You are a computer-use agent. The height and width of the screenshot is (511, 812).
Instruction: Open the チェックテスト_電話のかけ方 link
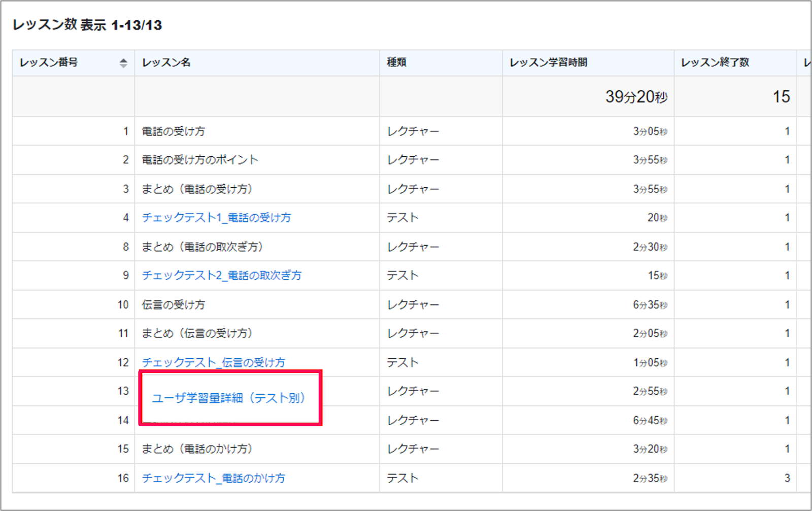[214, 478]
